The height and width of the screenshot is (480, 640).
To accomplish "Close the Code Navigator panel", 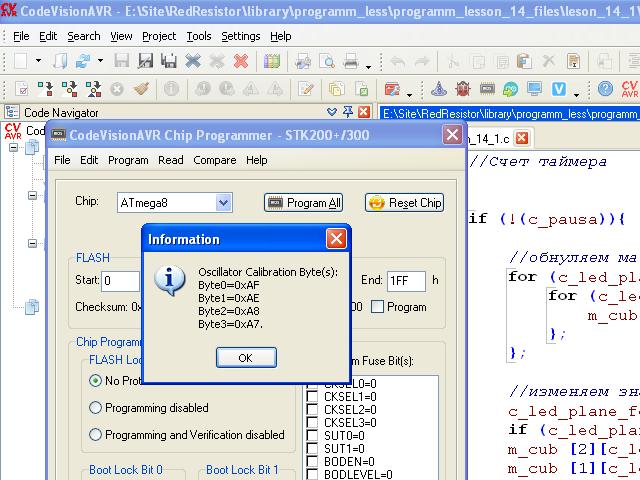I will point(364,112).
